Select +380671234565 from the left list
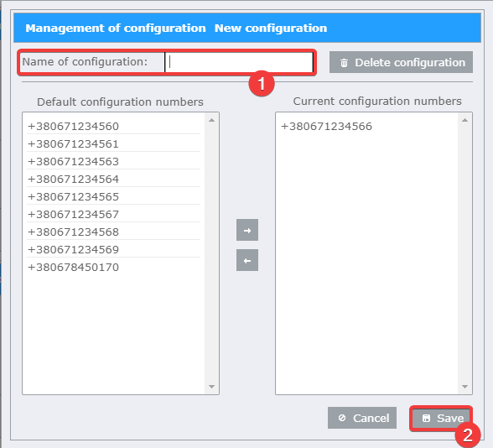The width and height of the screenshot is (493, 448). 113,196
